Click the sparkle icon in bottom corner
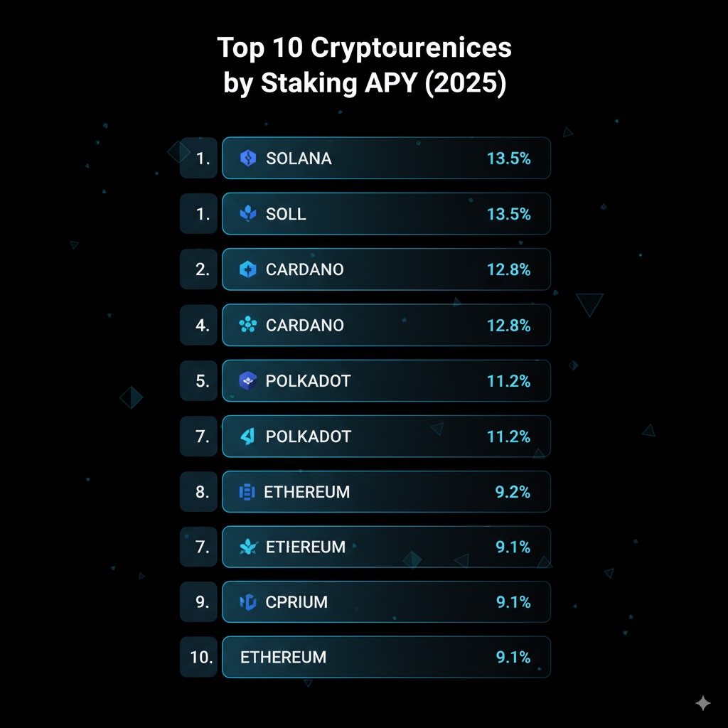Image resolution: width=728 pixels, height=728 pixels. click(x=702, y=703)
